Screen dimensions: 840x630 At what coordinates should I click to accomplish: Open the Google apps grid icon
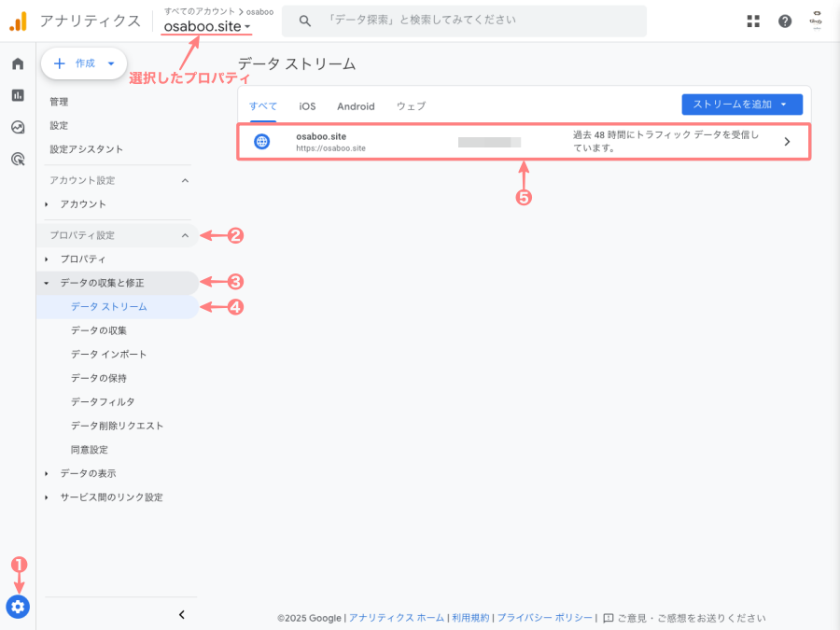pos(753,21)
